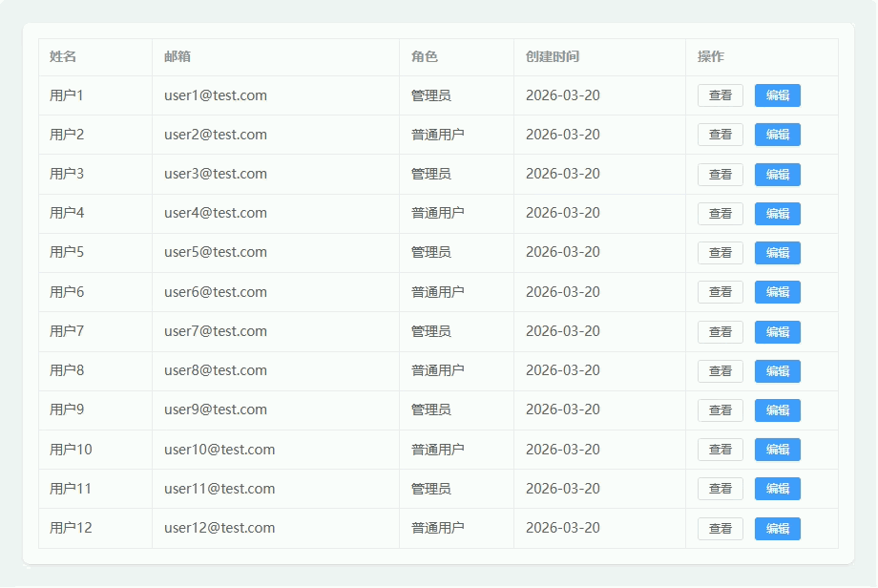Open 查看 for 用户3 row
The image size is (878, 588).
click(x=720, y=175)
